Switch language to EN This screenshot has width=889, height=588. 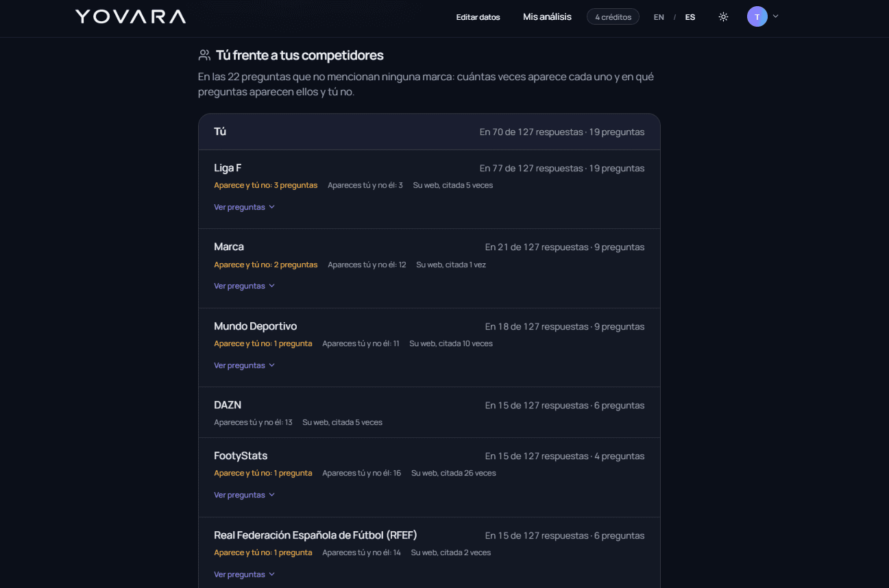click(659, 17)
